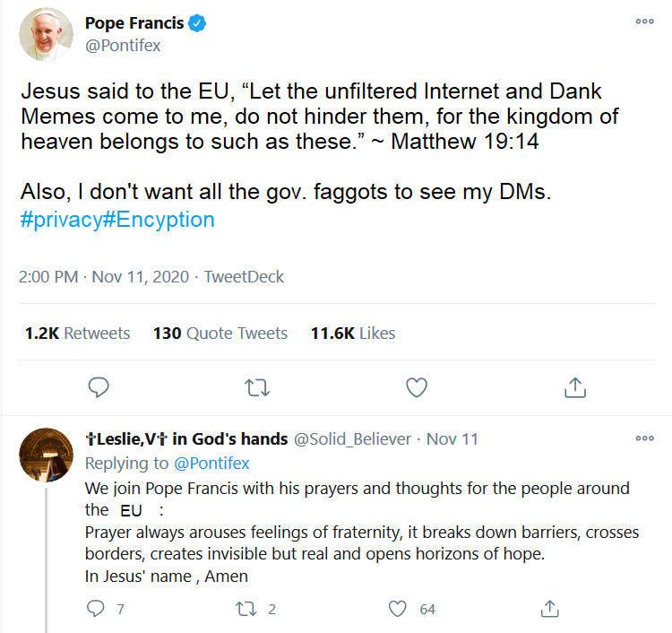Reply to the main Pontifex tweet
This screenshot has width=672, height=633.
[x=99, y=386]
